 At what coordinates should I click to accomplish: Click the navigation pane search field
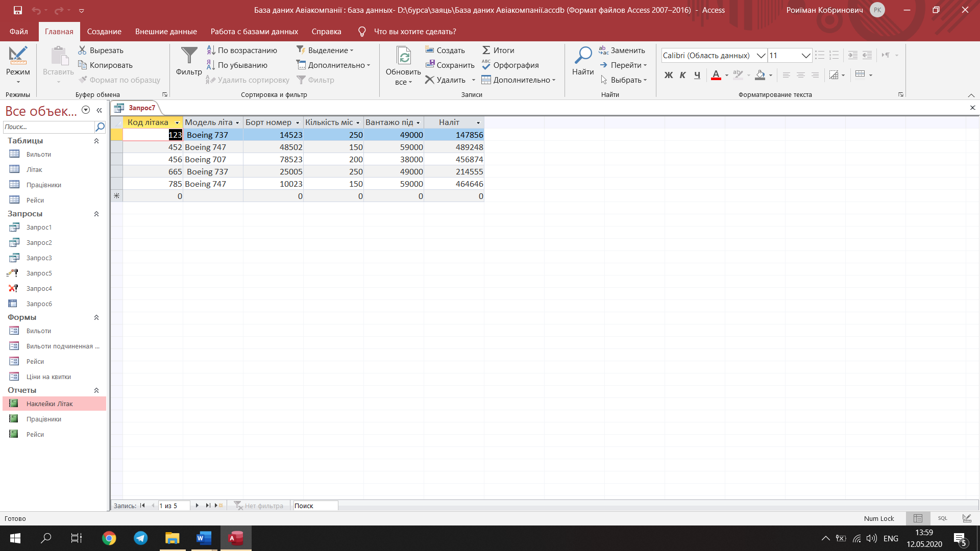tap(48, 127)
